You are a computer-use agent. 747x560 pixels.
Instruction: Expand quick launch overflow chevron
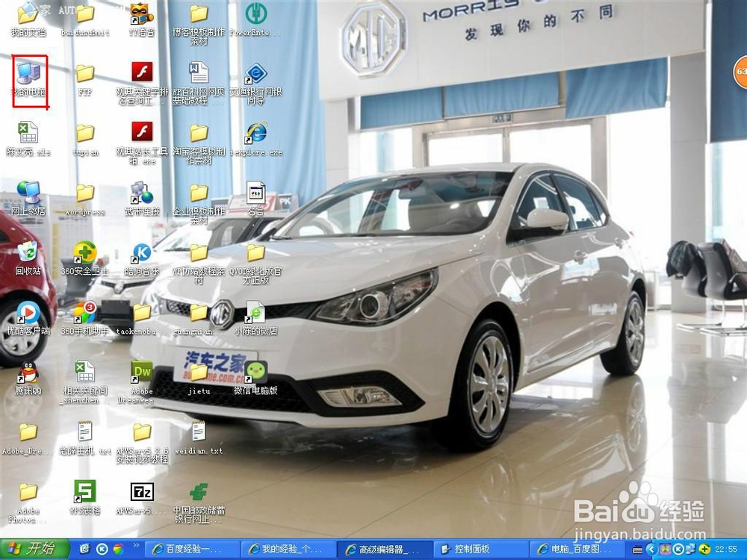tap(136, 546)
